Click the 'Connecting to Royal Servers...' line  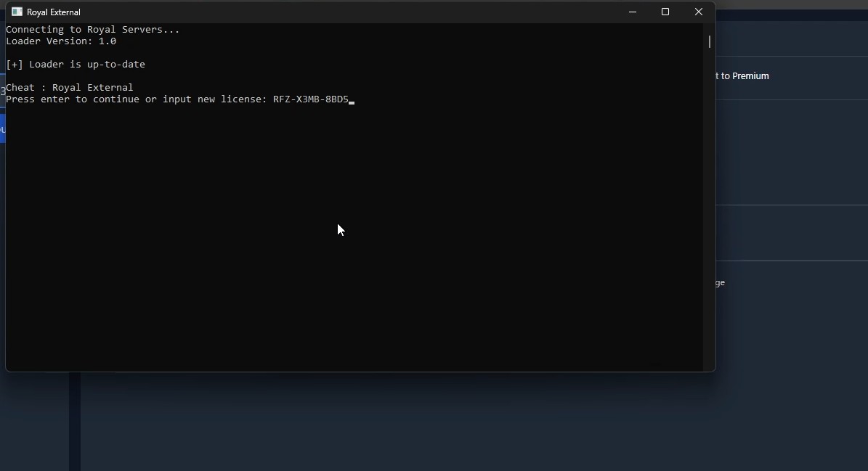tap(92, 29)
